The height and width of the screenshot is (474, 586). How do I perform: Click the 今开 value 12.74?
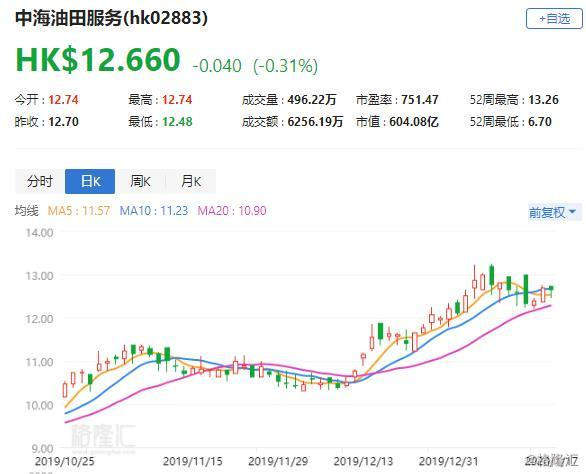click(64, 100)
